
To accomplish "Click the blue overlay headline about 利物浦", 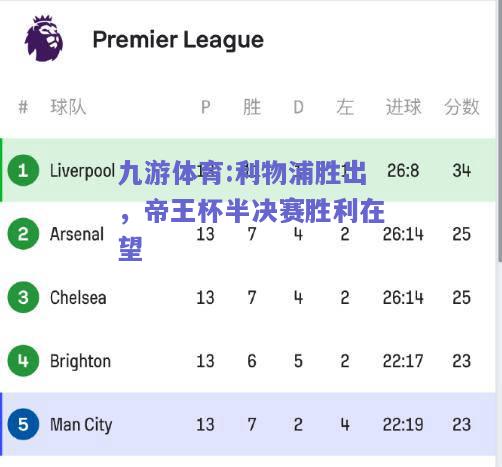I will pyautogui.click(x=252, y=211).
